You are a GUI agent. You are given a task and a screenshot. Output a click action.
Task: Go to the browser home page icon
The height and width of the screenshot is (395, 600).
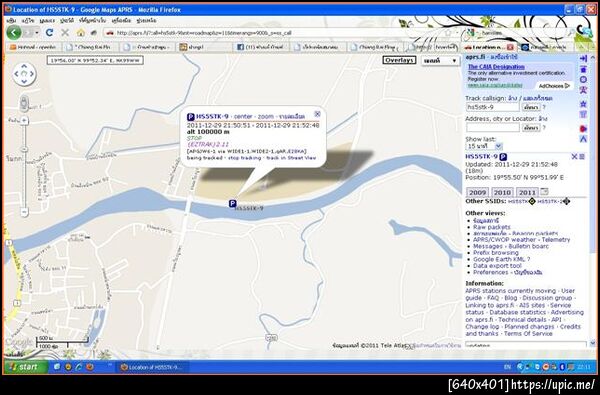tap(80, 33)
